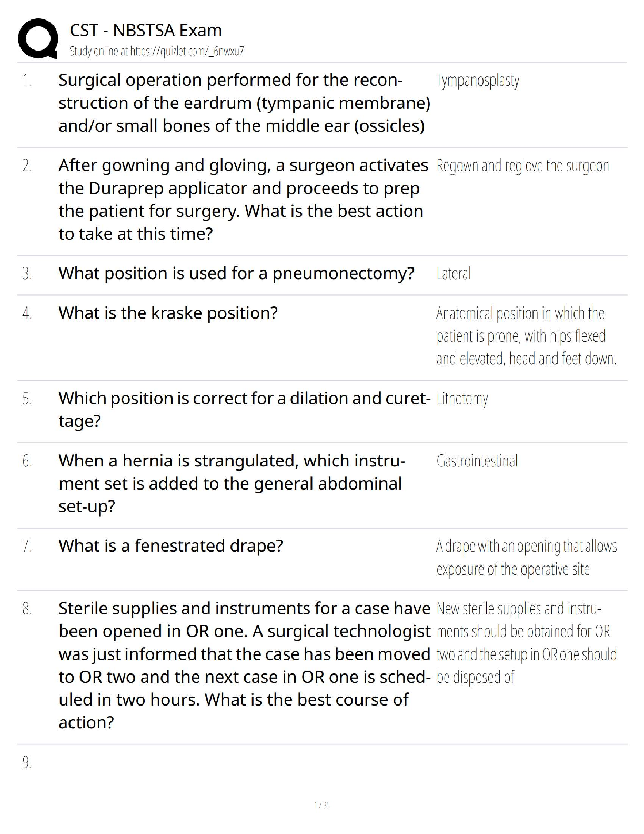The image size is (644, 834).
Task: Select the drape with an opening answer
Action: pos(526,558)
